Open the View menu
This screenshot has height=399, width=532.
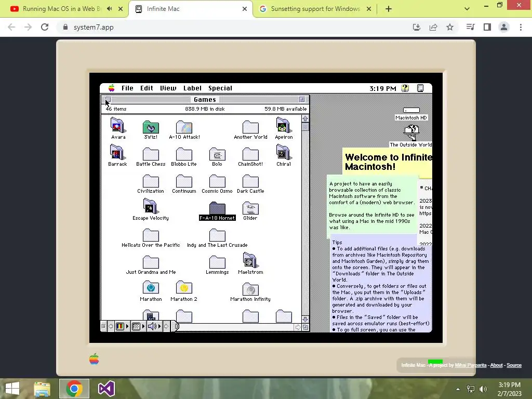(x=168, y=88)
